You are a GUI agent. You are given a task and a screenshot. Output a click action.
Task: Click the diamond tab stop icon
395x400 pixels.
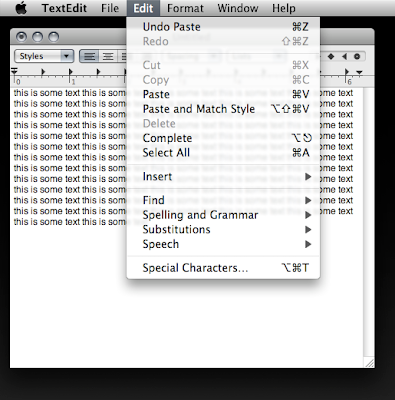click(x=331, y=56)
